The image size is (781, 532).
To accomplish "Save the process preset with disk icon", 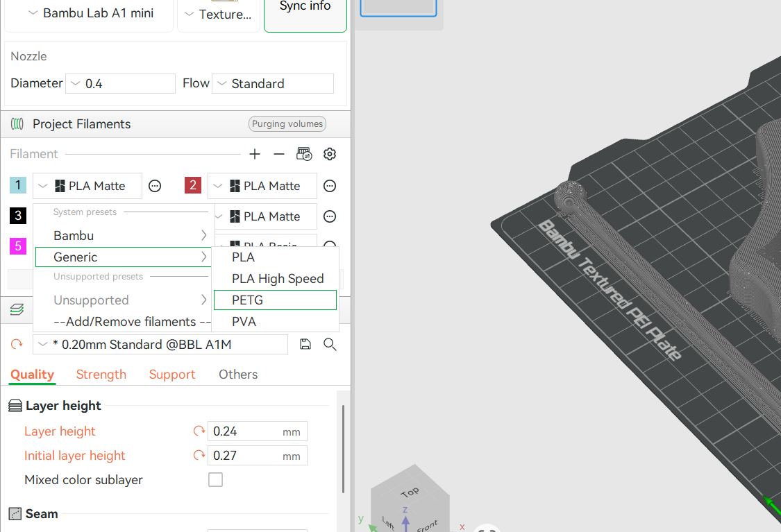I will click(305, 345).
